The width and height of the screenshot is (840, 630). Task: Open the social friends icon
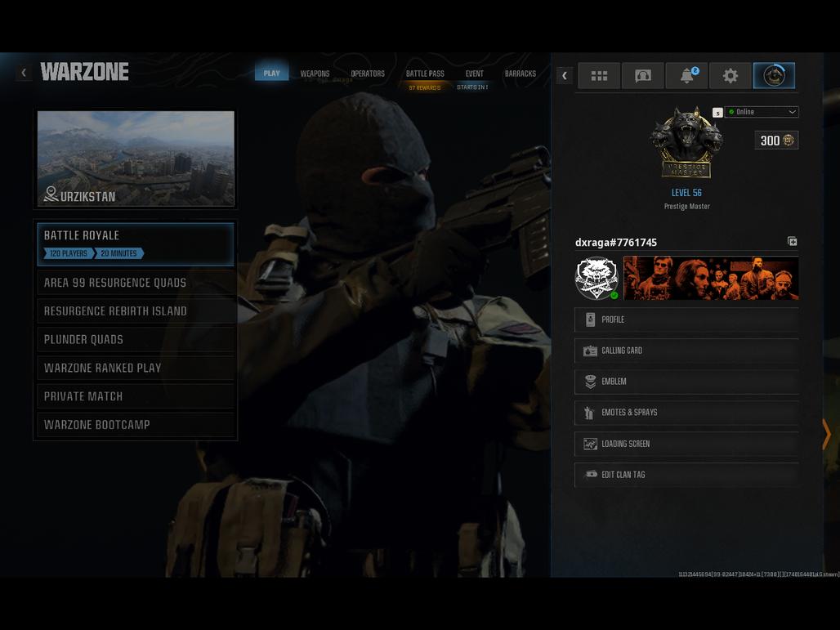point(643,75)
